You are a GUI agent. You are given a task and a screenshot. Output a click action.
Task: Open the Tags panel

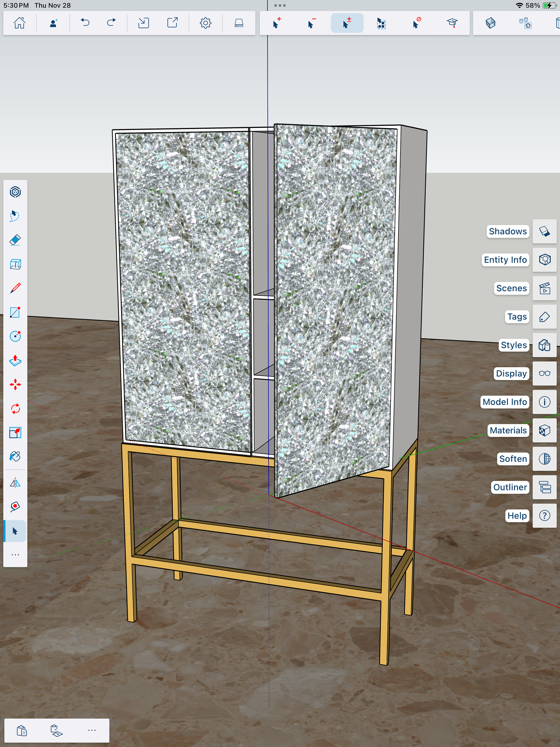[544, 316]
